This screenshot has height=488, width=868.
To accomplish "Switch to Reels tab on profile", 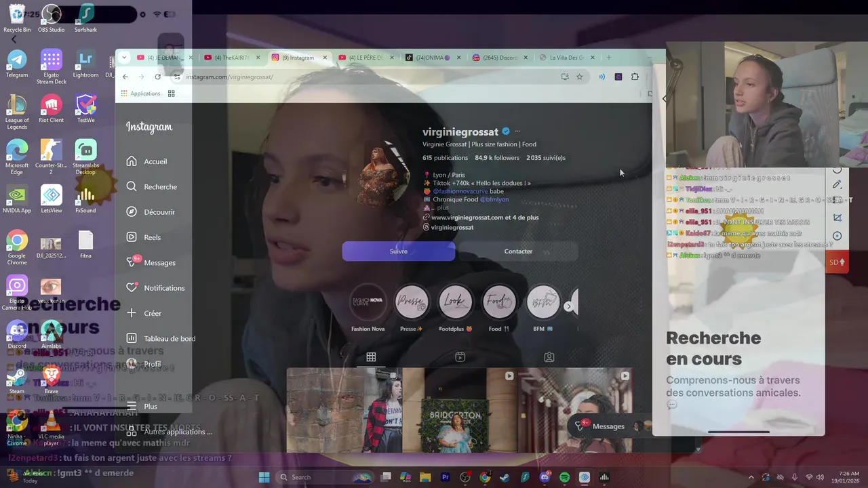I will pyautogui.click(x=460, y=357).
